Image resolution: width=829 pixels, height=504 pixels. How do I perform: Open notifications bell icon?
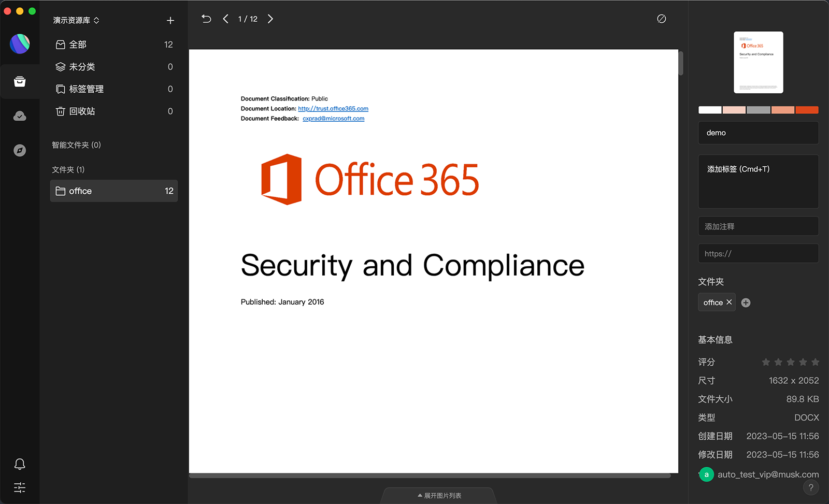20,464
